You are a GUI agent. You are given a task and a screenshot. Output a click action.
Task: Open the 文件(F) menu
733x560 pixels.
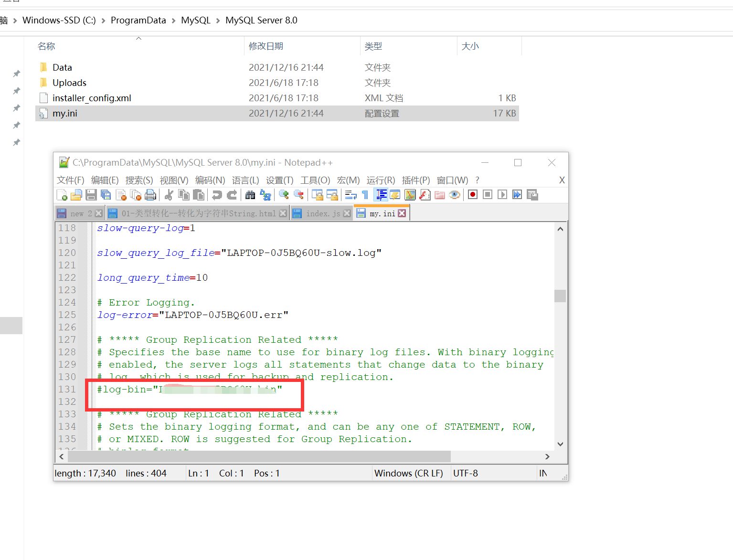(x=71, y=180)
